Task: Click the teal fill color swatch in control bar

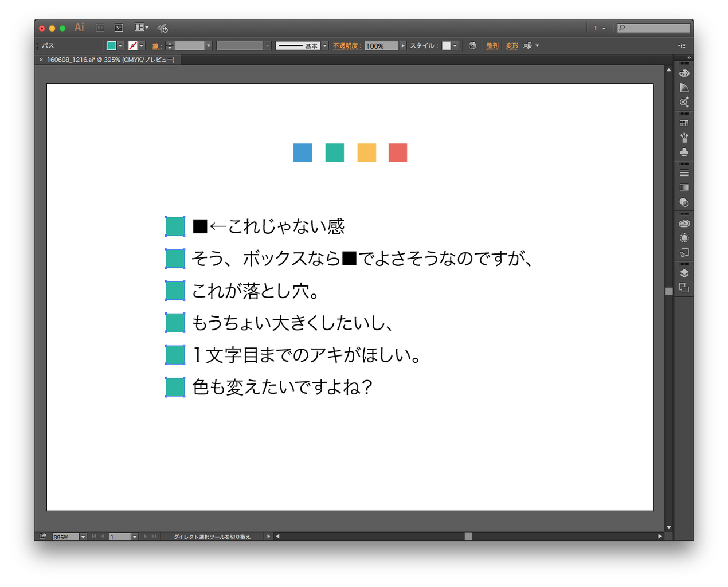Action: point(112,46)
